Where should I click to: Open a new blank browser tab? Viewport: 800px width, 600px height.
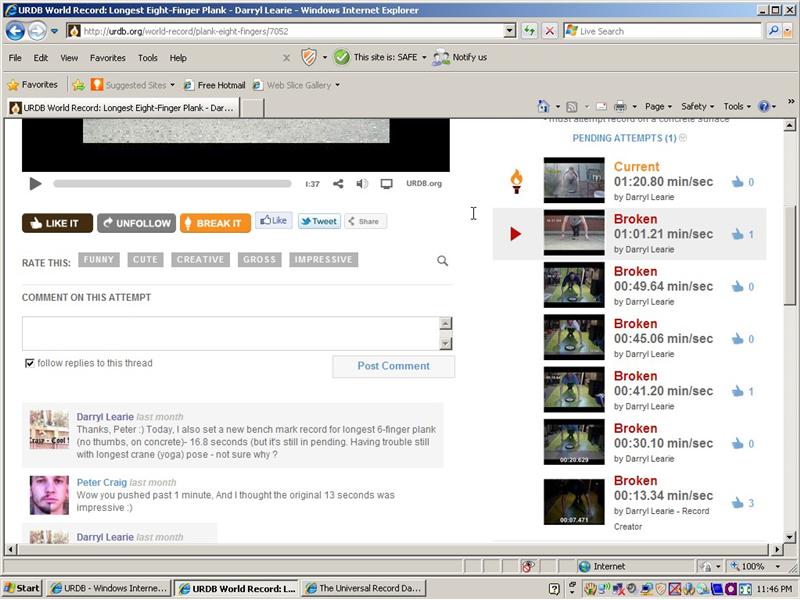tap(252, 108)
